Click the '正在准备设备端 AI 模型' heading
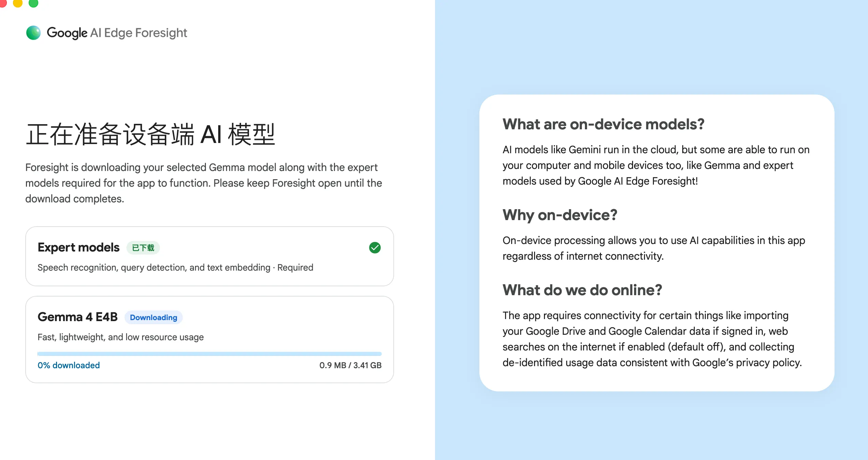Screen dimensions: 868x460 click(x=150, y=134)
